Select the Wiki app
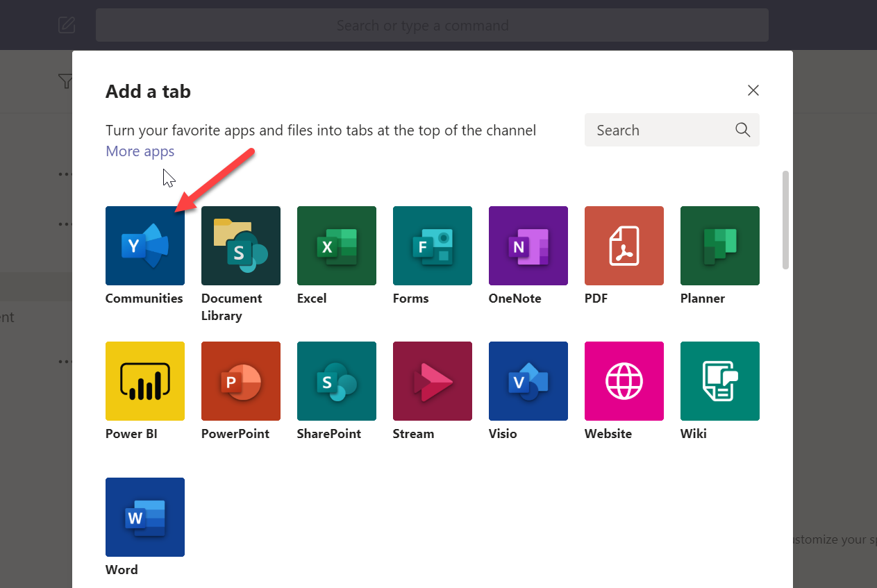The image size is (877, 588). click(x=719, y=381)
